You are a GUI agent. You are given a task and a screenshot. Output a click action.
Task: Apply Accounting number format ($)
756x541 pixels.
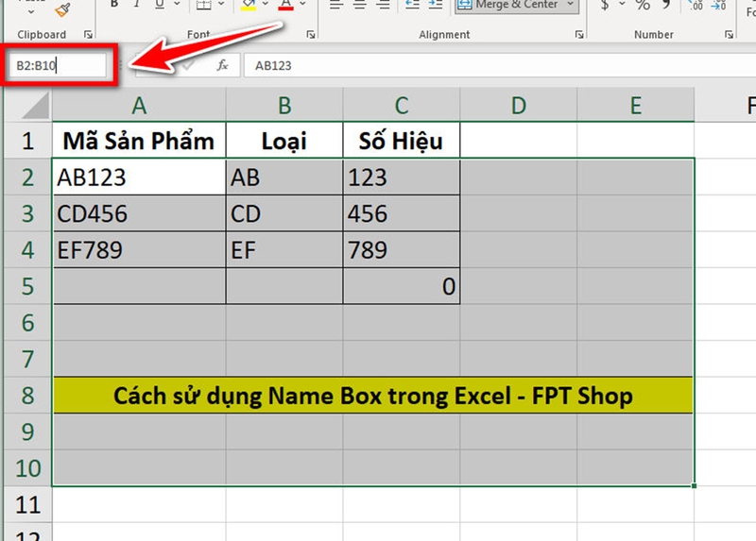pyautogui.click(x=605, y=5)
